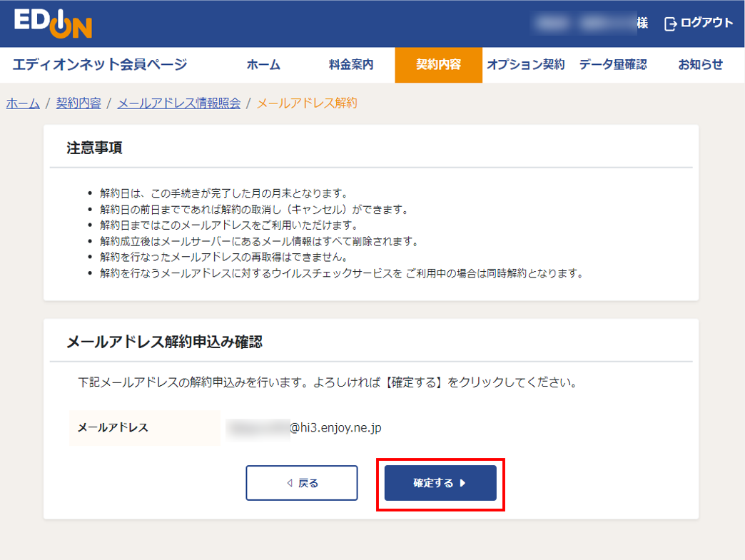The height and width of the screenshot is (560, 745).
Task: Click the EDION logo
Action: [x=53, y=24]
